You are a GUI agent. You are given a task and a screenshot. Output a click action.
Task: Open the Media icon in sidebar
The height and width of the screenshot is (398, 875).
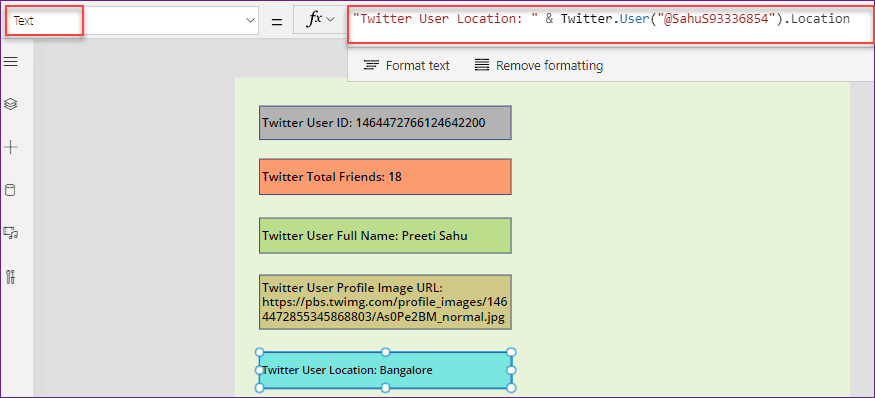tap(11, 233)
